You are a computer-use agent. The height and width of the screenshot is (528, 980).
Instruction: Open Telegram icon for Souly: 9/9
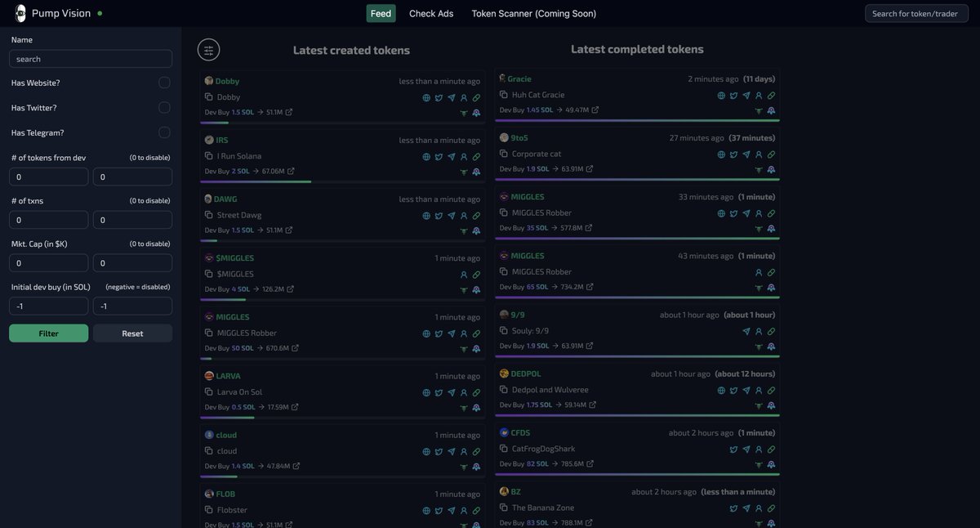[x=746, y=331]
